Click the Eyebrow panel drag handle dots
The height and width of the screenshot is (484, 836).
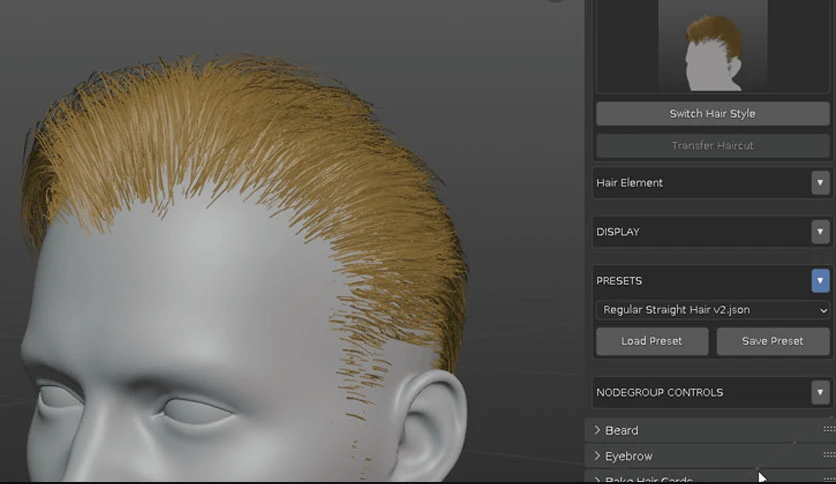pos(829,455)
